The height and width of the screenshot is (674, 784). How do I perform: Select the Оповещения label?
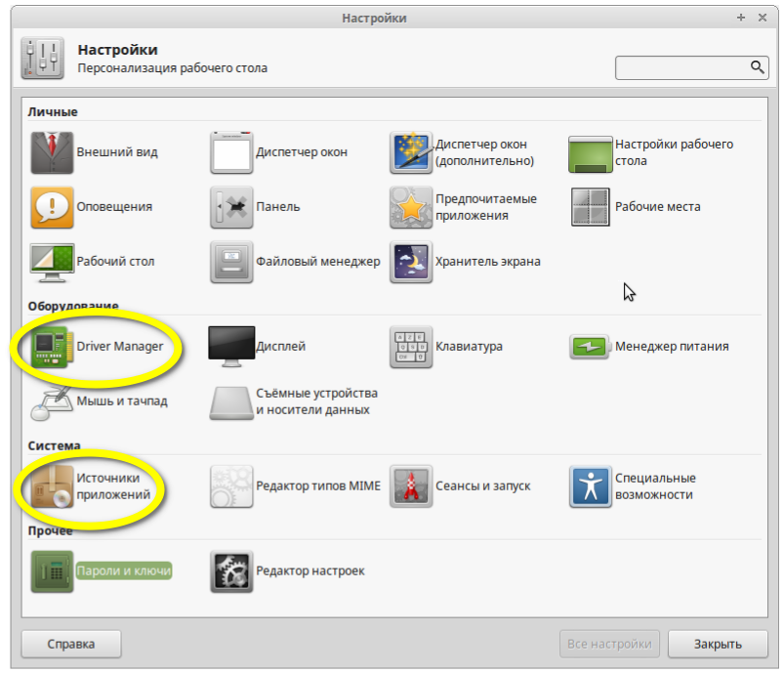pos(114,207)
